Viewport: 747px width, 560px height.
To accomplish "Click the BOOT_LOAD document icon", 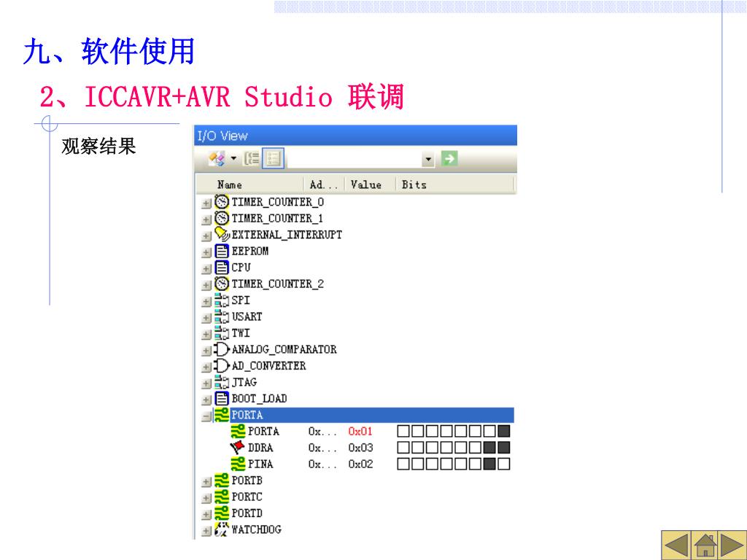I will click(222, 399).
